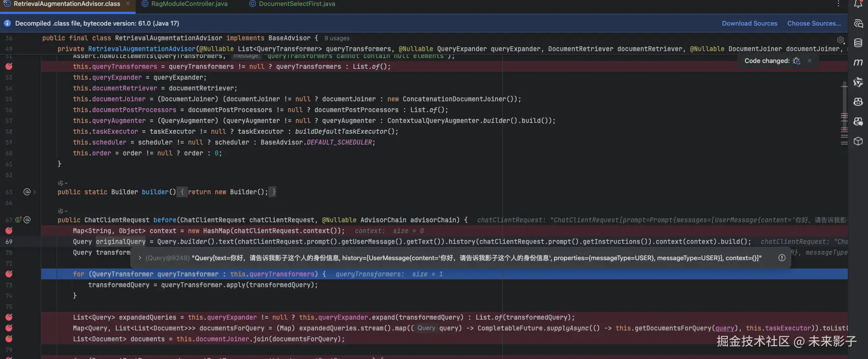
Task: Expand the Query@9248 value in the tooltip
Action: [x=140, y=258]
